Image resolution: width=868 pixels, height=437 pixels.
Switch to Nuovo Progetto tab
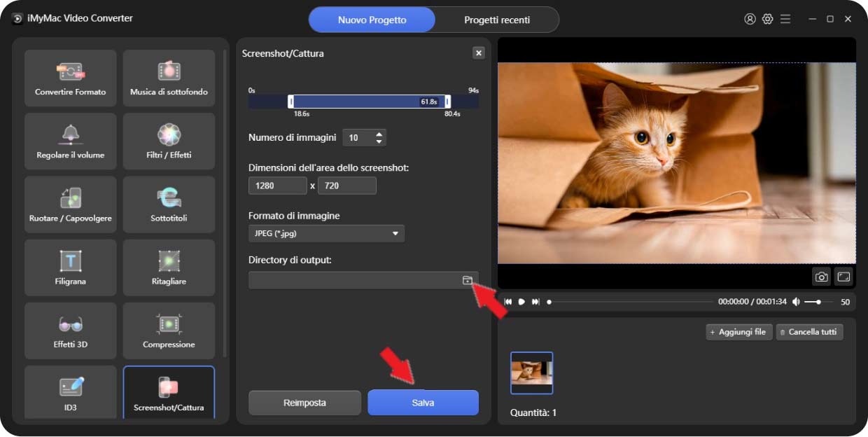coord(372,20)
